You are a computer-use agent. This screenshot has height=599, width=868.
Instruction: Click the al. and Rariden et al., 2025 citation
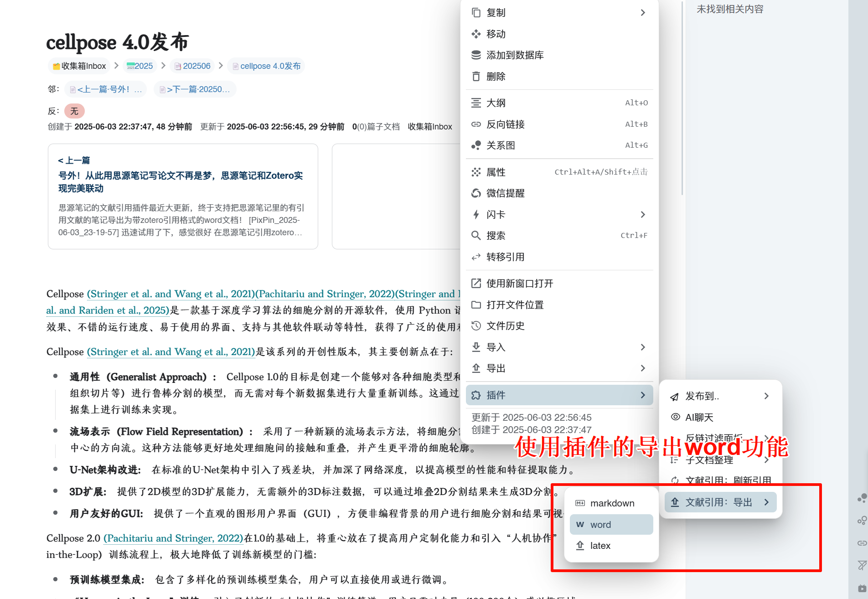(x=108, y=310)
